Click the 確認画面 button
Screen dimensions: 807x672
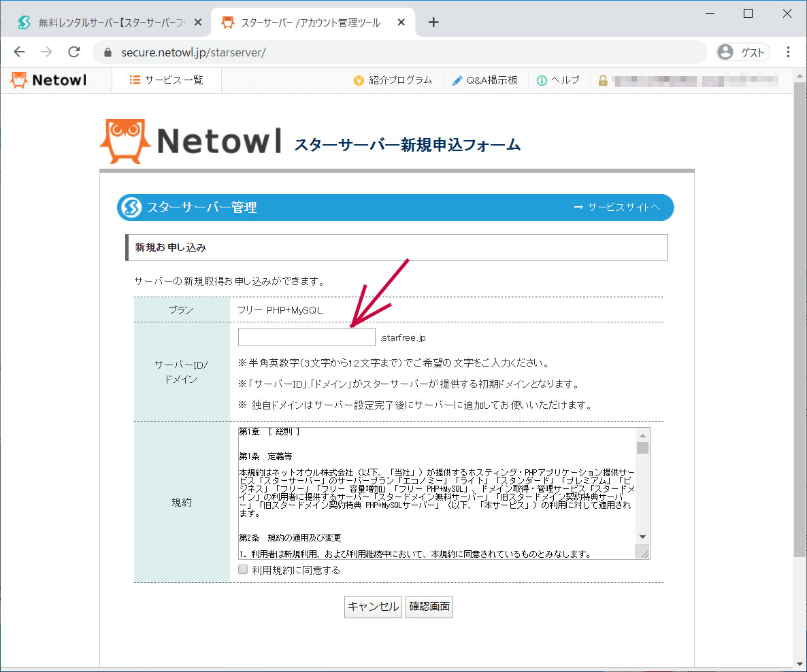pyautogui.click(x=429, y=607)
